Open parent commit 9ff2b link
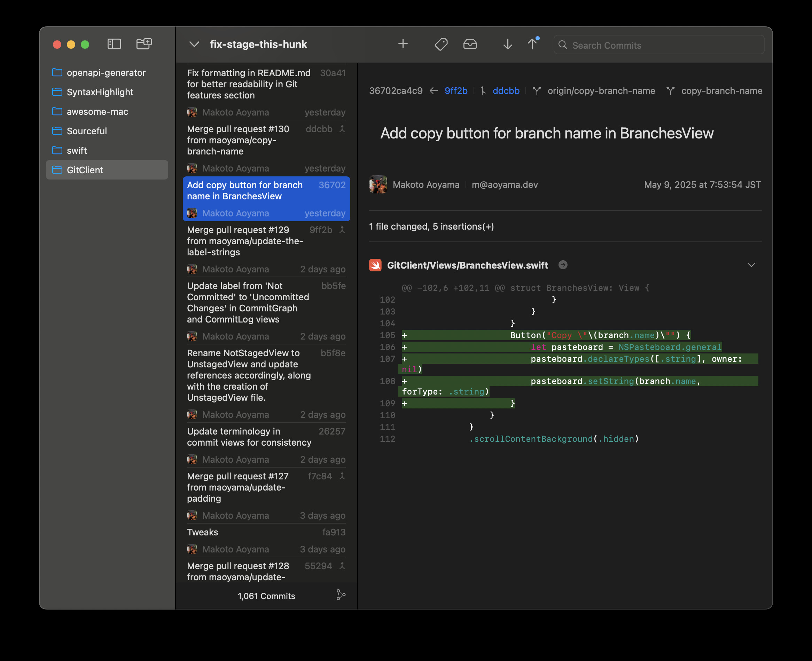The image size is (812, 661). click(x=456, y=91)
